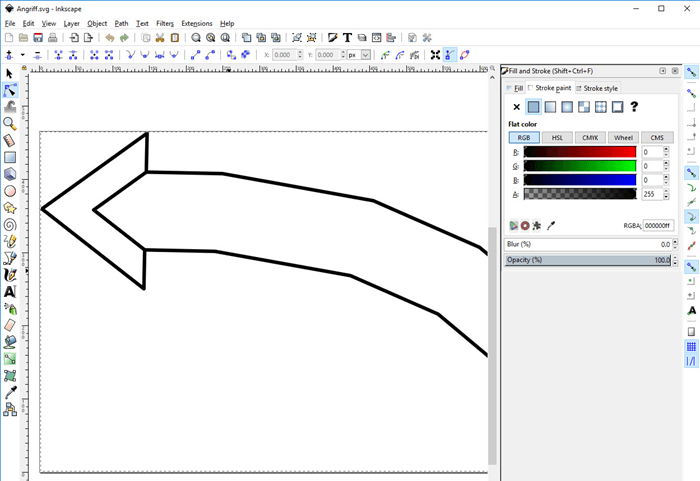The width and height of the screenshot is (700, 481).
Task: Toggle show transformation handles for nodes
Action: pyautogui.click(x=435, y=55)
